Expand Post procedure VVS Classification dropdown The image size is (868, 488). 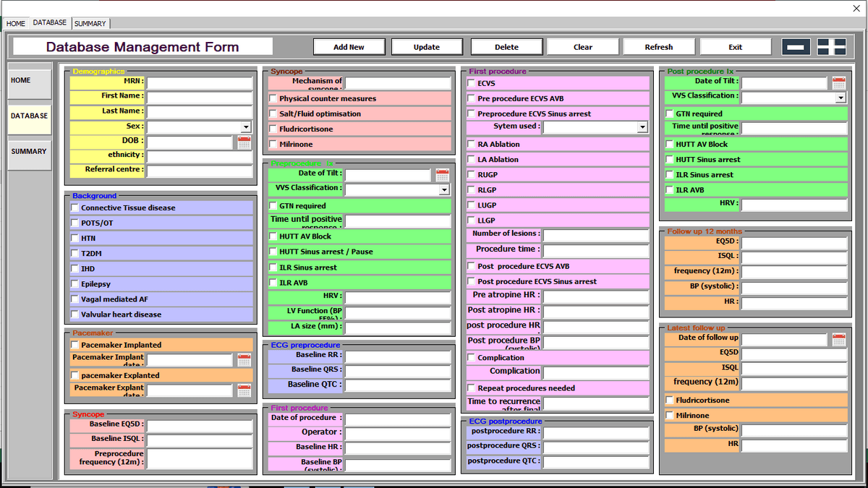coord(840,98)
